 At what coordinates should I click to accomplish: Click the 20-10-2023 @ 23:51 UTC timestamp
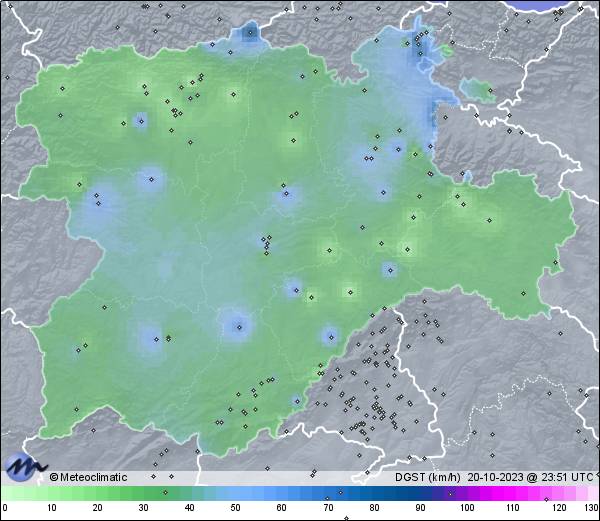click(x=530, y=477)
